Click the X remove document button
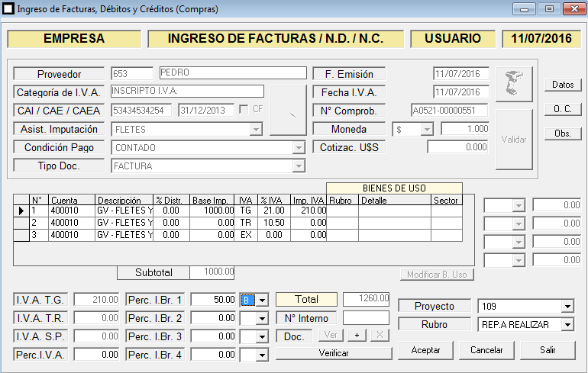The height and width of the screenshot is (373, 588). (x=380, y=335)
